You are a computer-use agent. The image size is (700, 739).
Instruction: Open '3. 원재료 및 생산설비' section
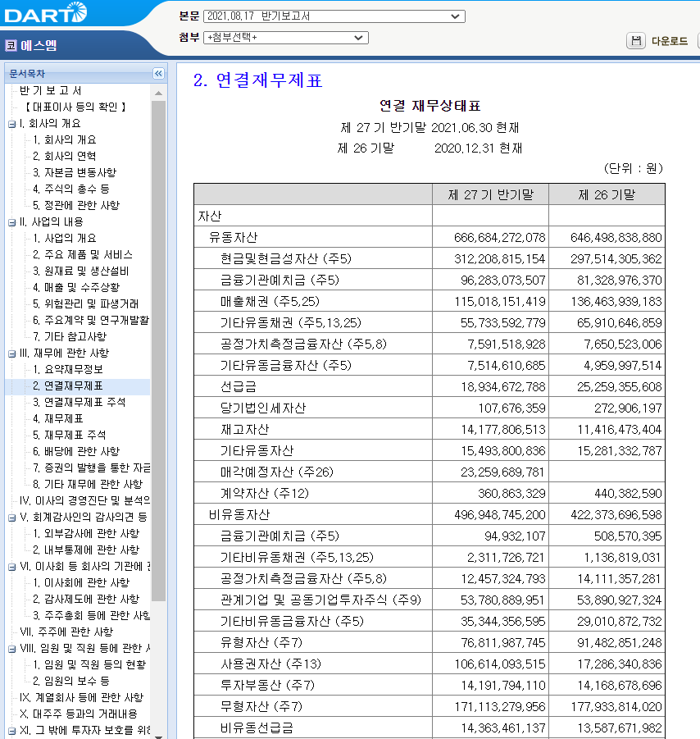pyautogui.click(x=81, y=271)
